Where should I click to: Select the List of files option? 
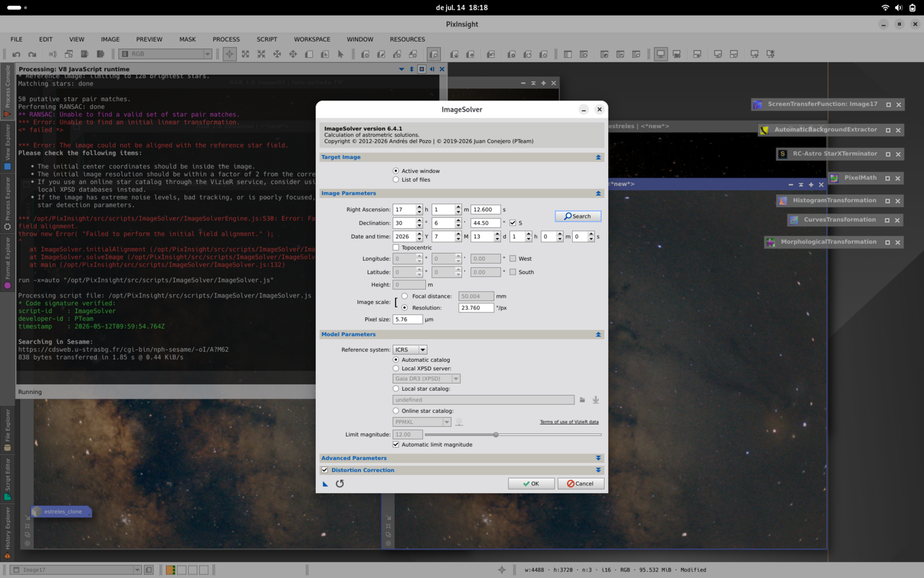[x=396, y=179]
